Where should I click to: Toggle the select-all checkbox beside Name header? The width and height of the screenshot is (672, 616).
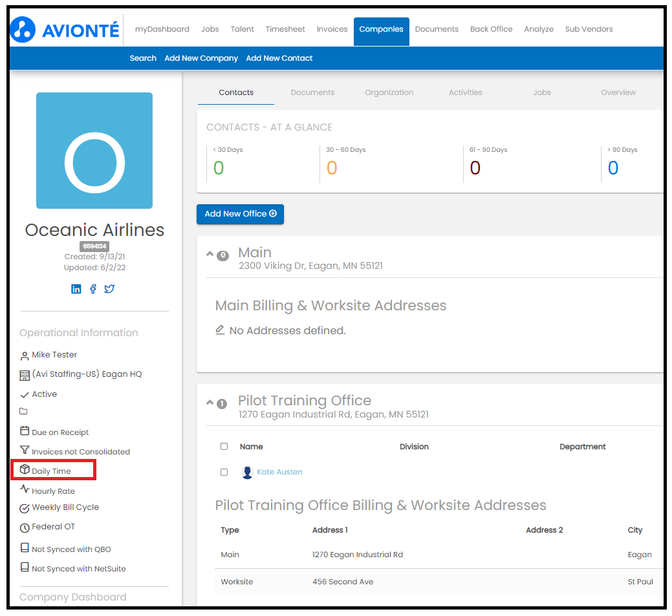coord(224,447)
